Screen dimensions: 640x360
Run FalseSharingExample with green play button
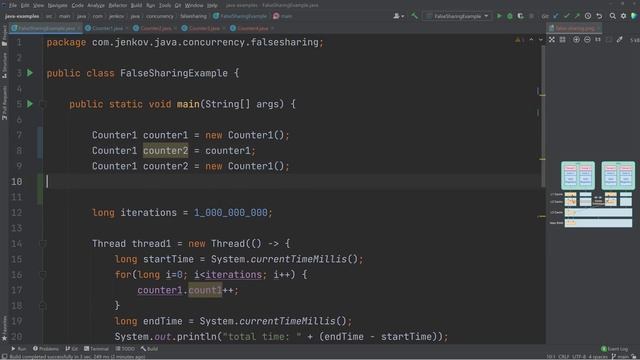(x=499, y=16)
